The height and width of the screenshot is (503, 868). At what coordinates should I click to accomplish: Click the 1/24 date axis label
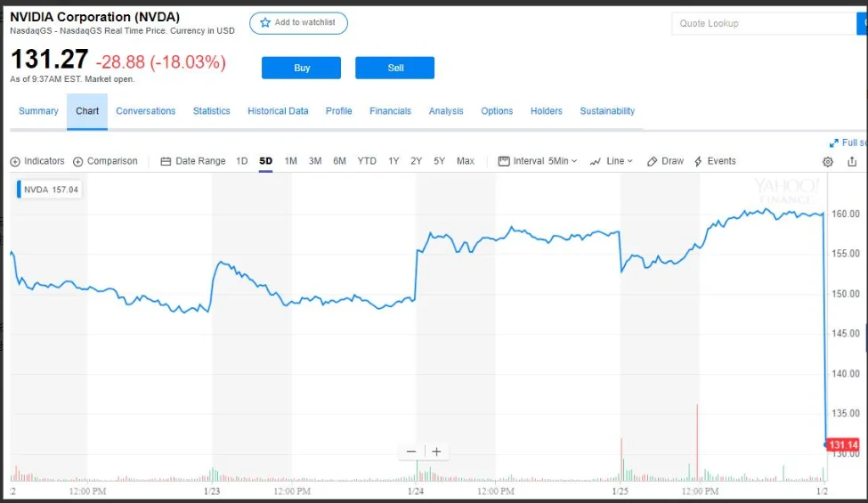coord(416,491)
